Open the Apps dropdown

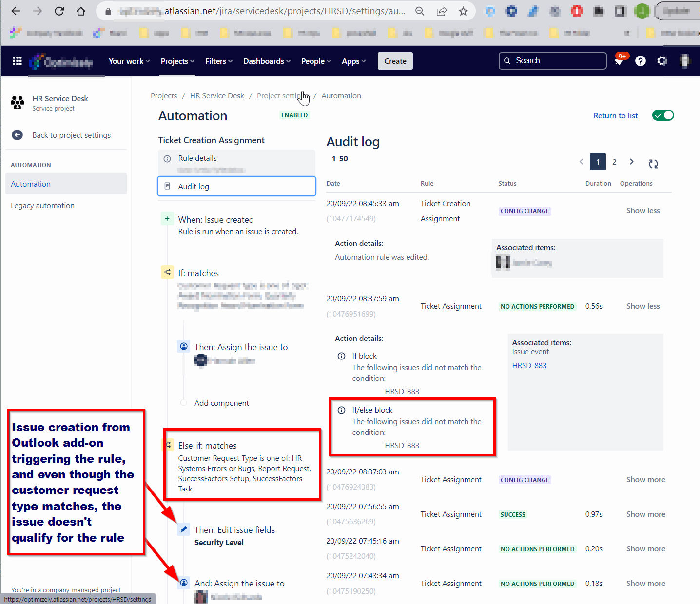point(353,61)
